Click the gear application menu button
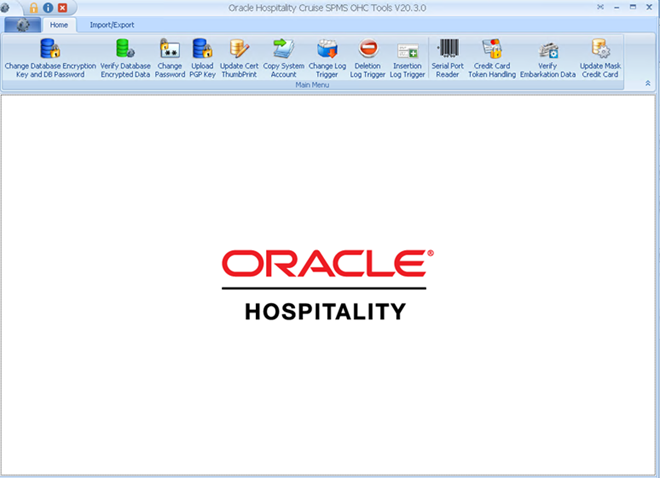660x478 pixels. click(23, 25)
